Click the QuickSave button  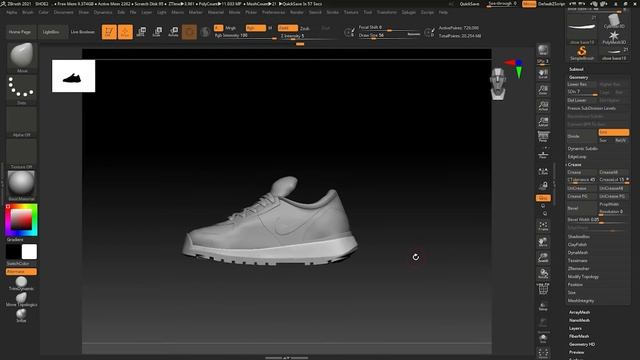point(469,4)
